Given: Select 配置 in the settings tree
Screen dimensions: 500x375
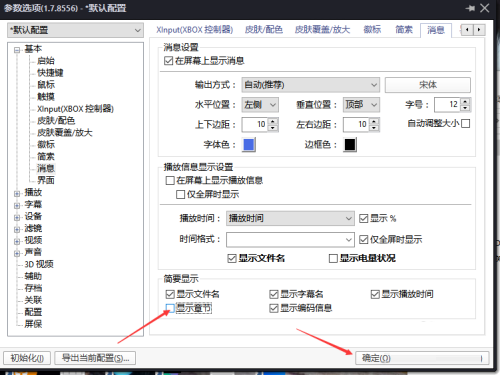Looking at the screenshot, I should 33,312.
